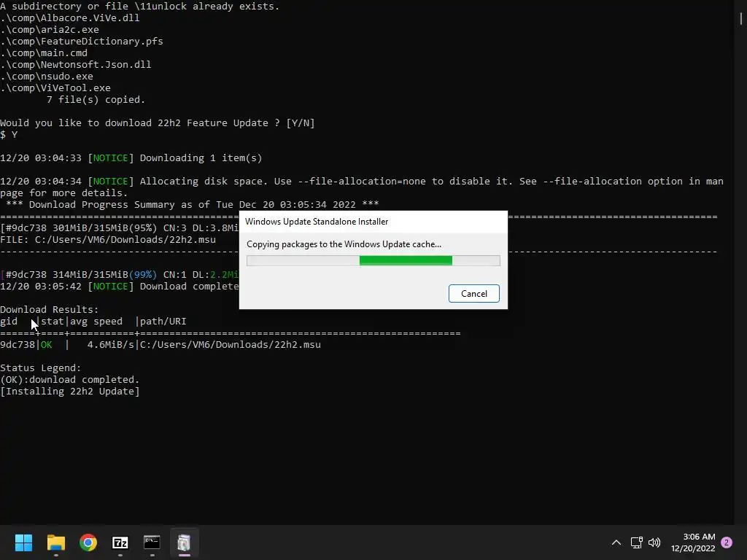Viewport: 747px width, 560px height.
Task: Click the '$ Y' input line
Action: 9,135
